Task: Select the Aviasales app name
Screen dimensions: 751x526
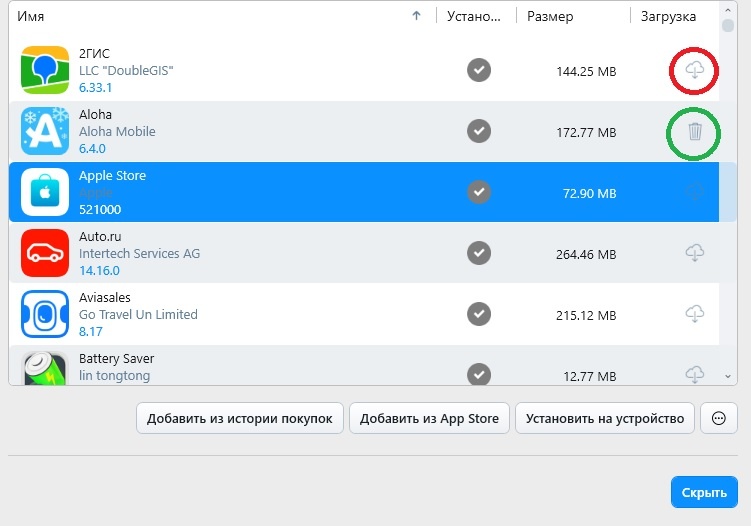Action: [104, 297]
